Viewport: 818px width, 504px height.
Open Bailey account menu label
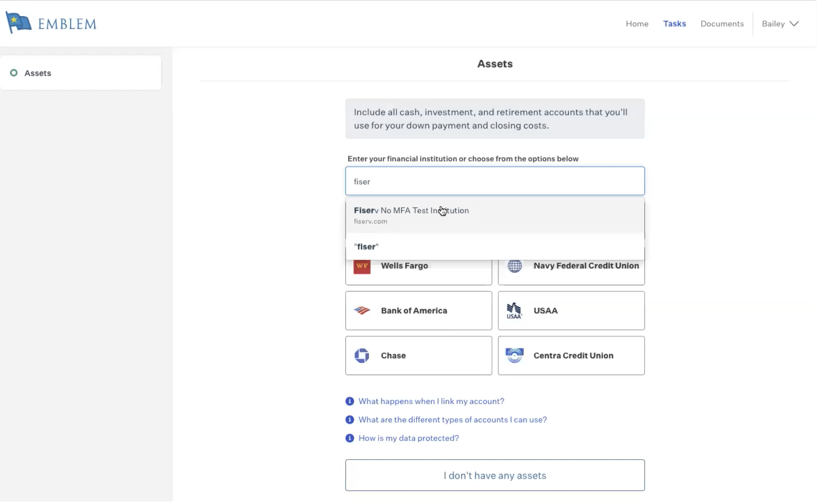pos(773,24)
